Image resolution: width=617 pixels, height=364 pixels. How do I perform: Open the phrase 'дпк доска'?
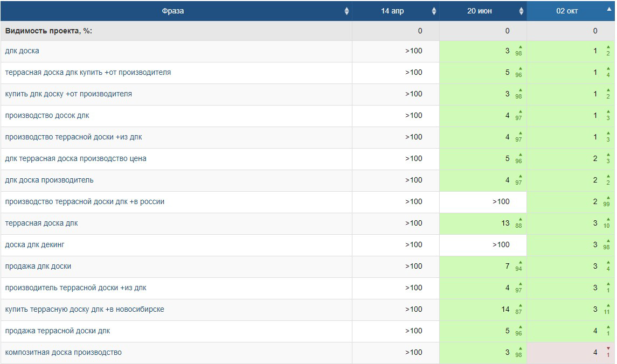click(x=22, y=51)
